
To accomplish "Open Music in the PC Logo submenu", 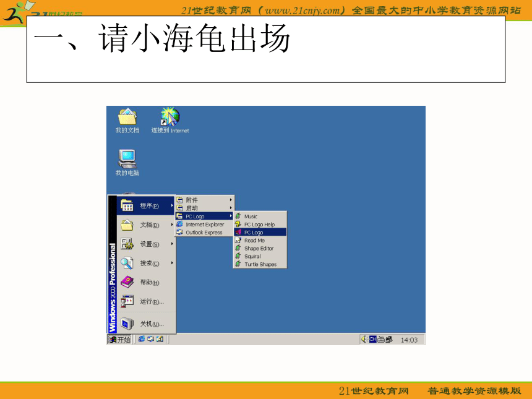I will [x=260, y=216].
